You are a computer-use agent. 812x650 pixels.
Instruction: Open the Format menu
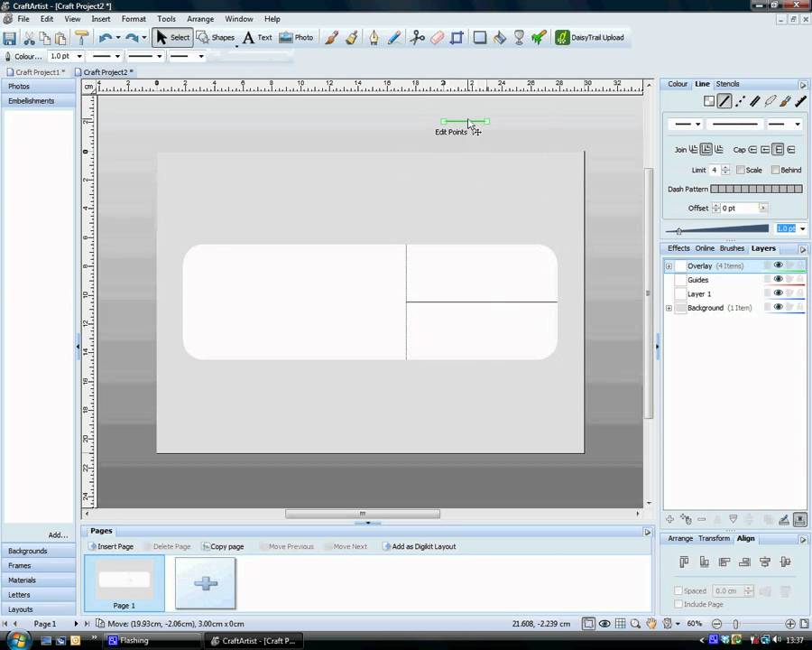[134, 19]
